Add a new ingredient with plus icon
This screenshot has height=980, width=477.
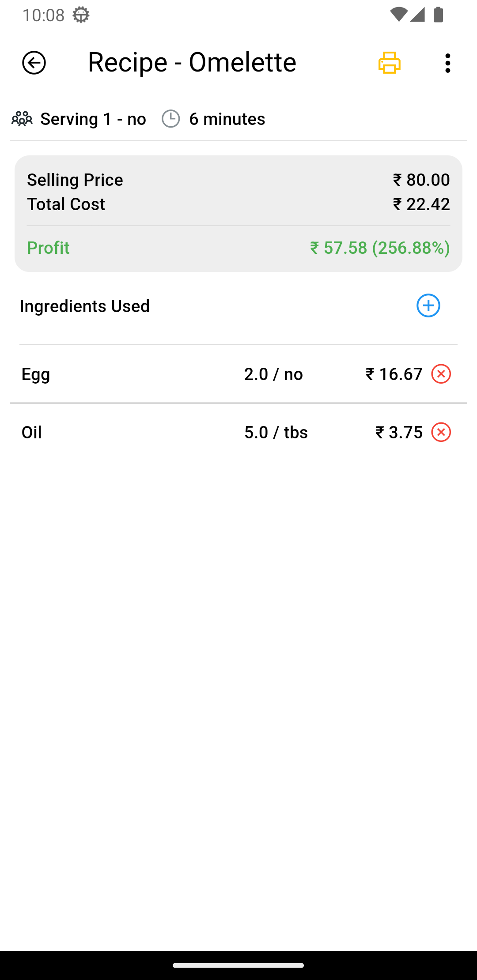(x=428, y=305)
